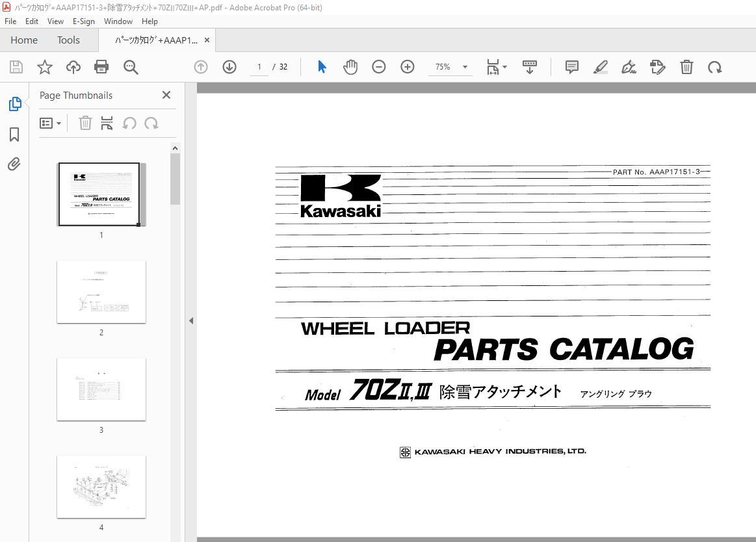Click the Save file icon
Screen dimensions: 756x542
pos(16,67)
